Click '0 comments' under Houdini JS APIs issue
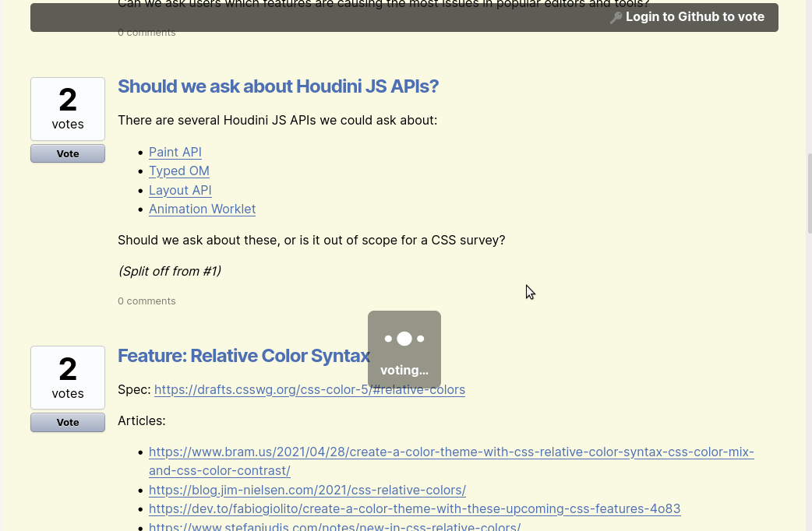This screenshot has width=812, height=531. tap(147, 301)
